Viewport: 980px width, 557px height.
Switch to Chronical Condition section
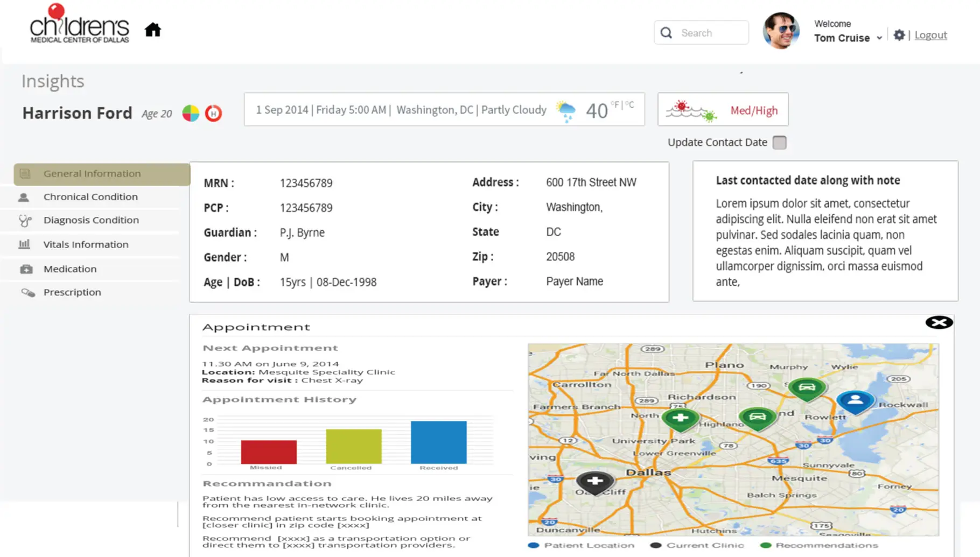90,197
